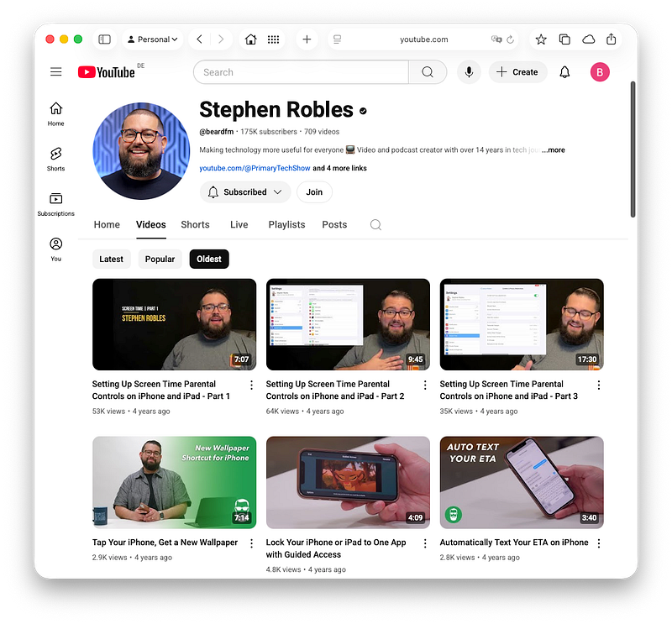The height and width of the screenshot is (624, 672).
Task: Open a new tab with plus icon
Action: click(x=307, y=39)
